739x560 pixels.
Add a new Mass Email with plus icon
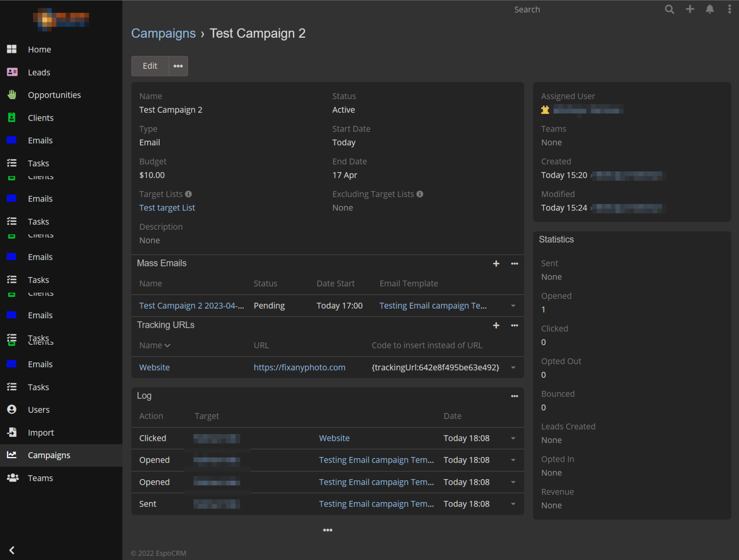click(x=496, y=264)
